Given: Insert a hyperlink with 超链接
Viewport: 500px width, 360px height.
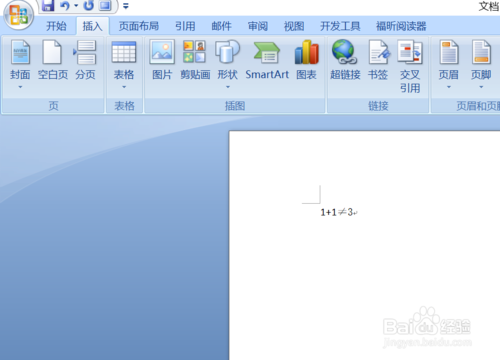Looking at the screenshot, I should [x=345, y=60].
